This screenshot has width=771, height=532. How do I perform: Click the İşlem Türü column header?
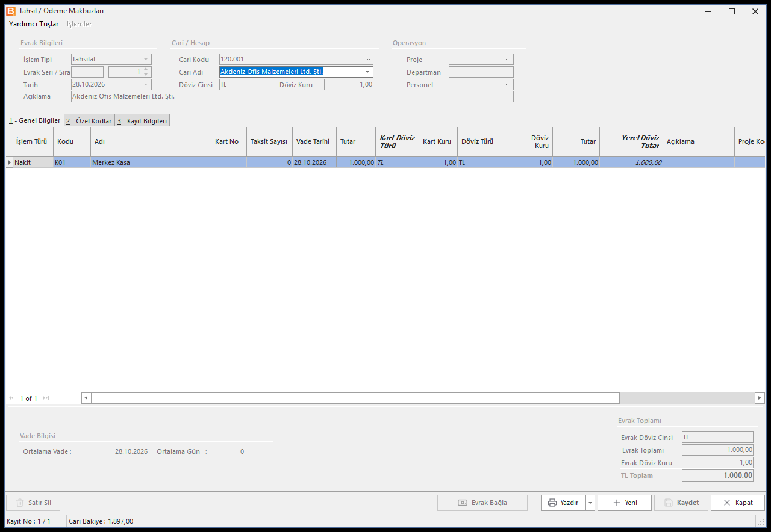33,141
